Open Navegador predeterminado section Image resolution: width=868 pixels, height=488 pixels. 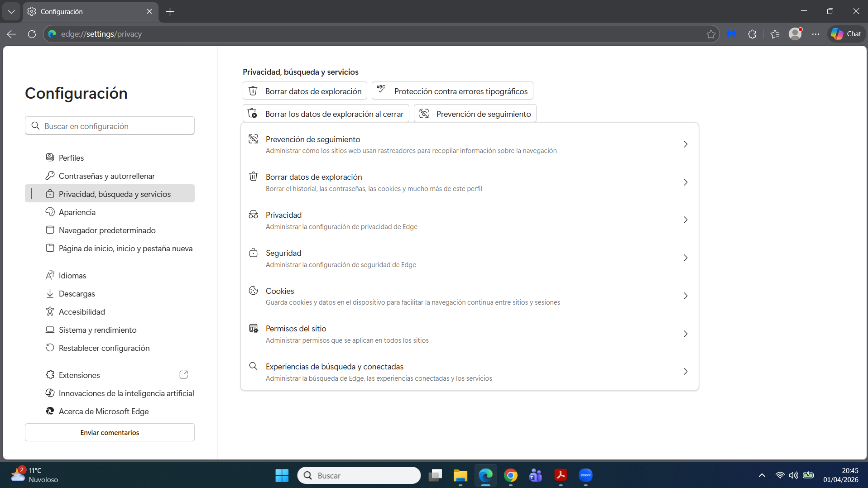coord(110,230)
